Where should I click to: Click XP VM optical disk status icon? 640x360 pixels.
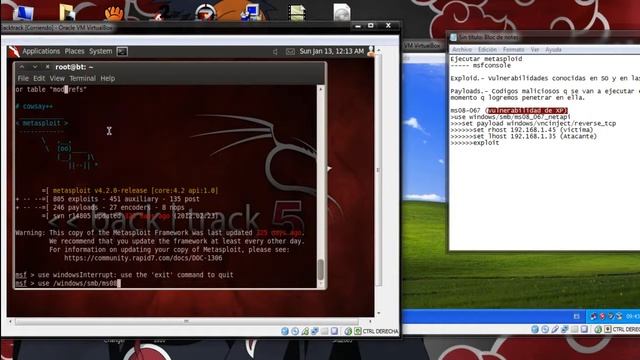545,329
